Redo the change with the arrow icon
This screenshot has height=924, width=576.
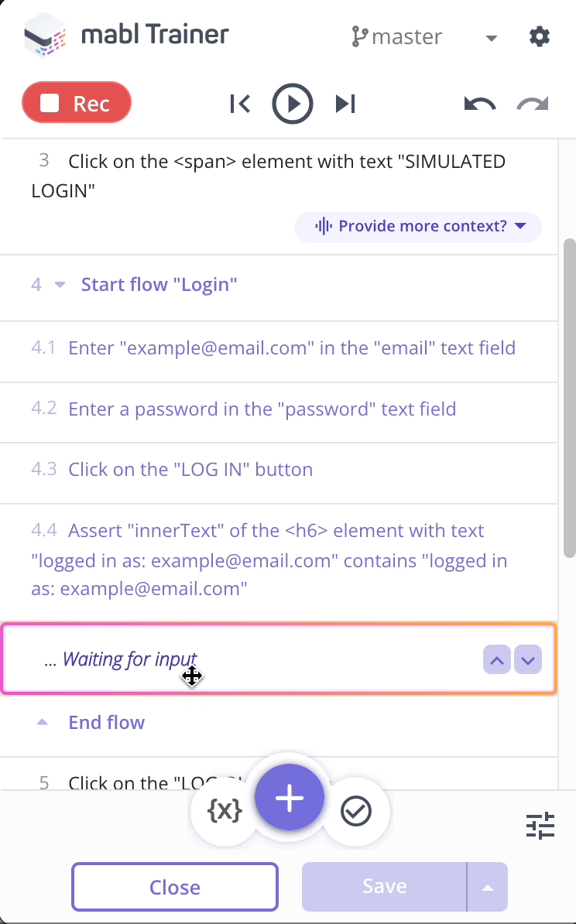[x=533, y=104]
